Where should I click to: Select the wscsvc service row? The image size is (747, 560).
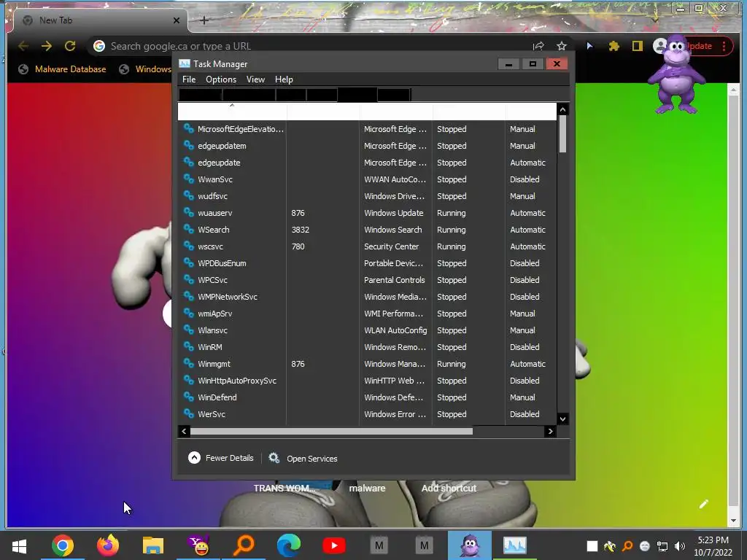coord(367,246)
